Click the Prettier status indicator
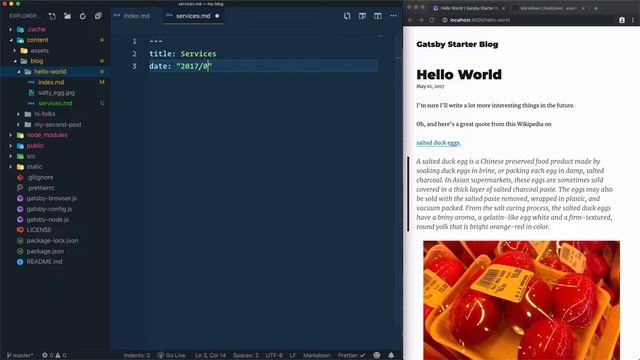The width and height of the screenshot is (640, 360). click(x=351, y=356)
